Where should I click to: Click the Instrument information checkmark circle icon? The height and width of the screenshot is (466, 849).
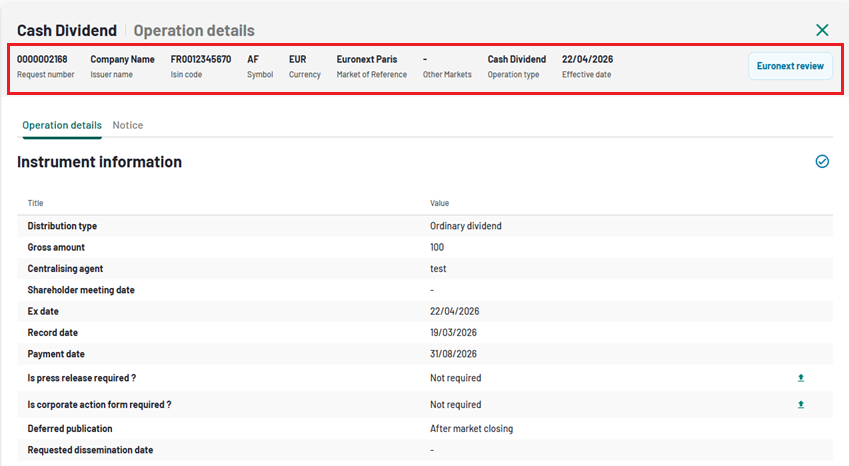pos(822,161)
